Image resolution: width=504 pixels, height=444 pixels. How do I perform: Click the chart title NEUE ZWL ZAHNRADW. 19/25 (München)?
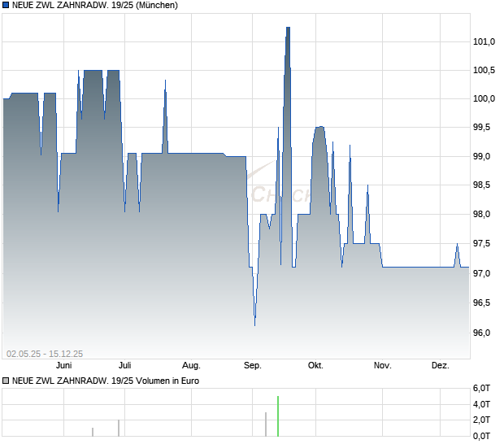point(95,5)
